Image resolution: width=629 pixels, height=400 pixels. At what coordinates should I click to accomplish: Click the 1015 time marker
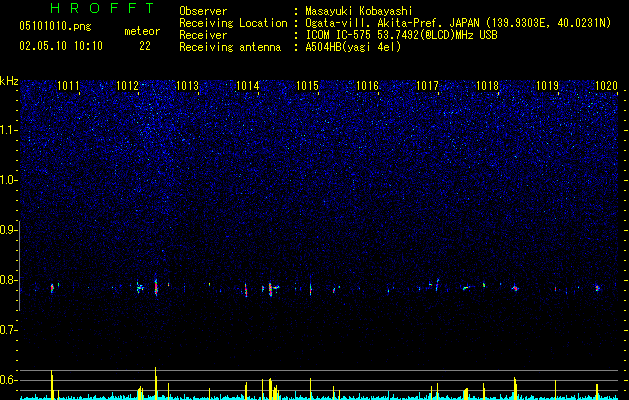pyautogui.click(x=308, y=85)
